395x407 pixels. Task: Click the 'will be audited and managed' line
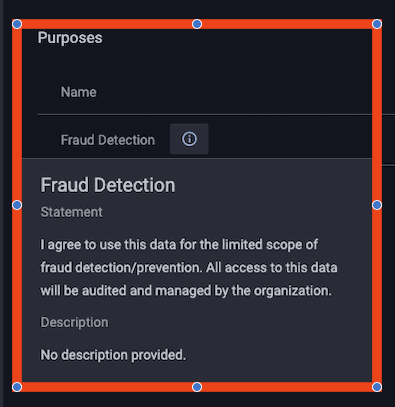pos(186,291)
